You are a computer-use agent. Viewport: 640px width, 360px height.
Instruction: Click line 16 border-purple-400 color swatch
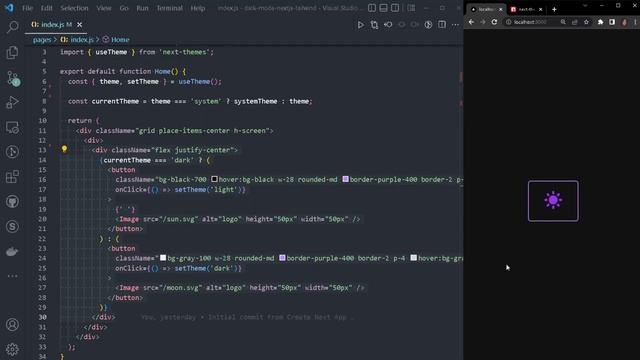345,179
